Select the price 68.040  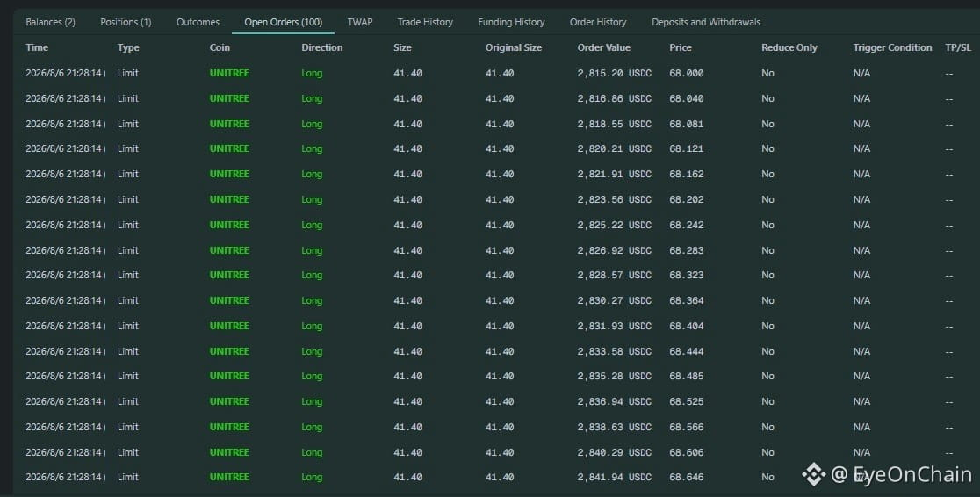point(686,98)
